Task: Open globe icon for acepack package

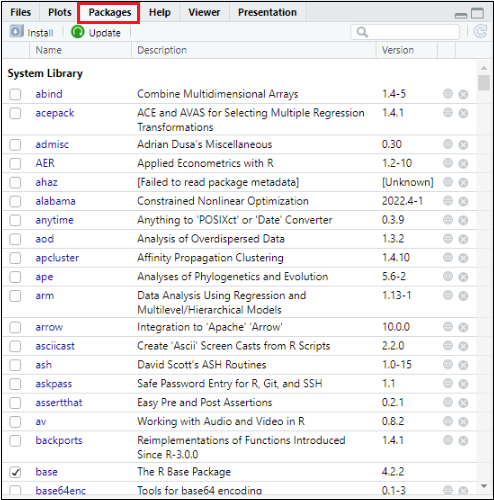Action: click(448, 113)
